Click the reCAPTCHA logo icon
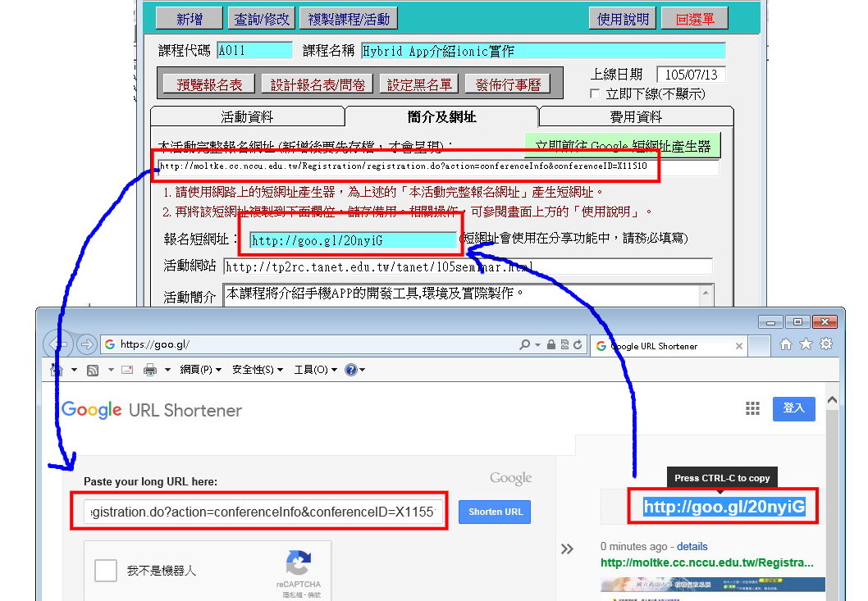868x601 pixels. coord(299,562)
